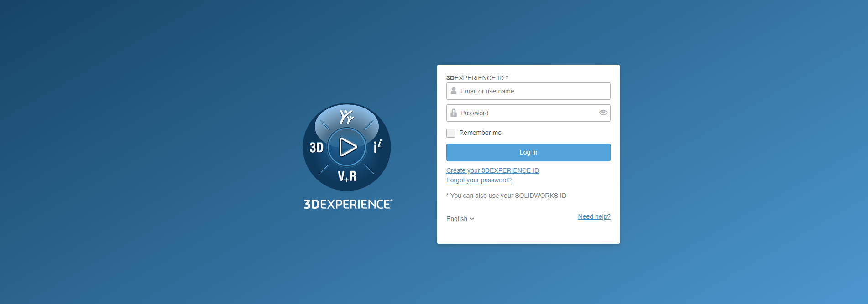Open the 'Create your 3DEXPERIENCE ID' link
Screen dimensions: 868x304
click(x=492, y=170)
